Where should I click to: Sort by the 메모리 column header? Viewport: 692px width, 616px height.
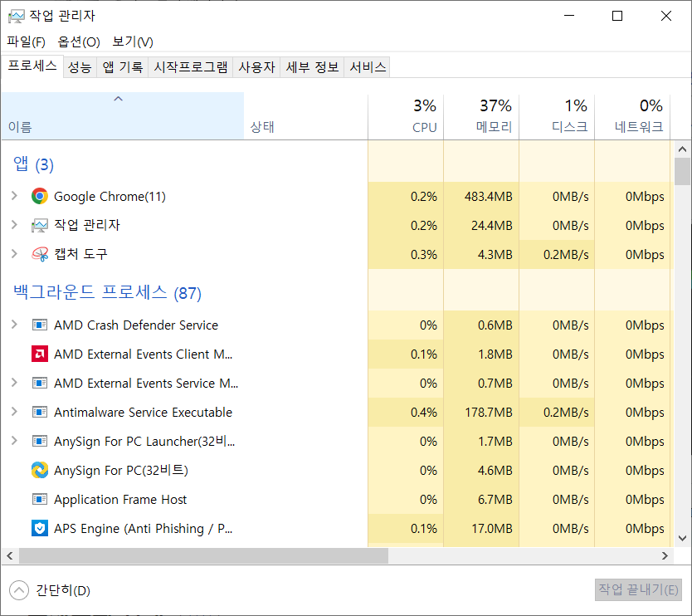point(481,115)
